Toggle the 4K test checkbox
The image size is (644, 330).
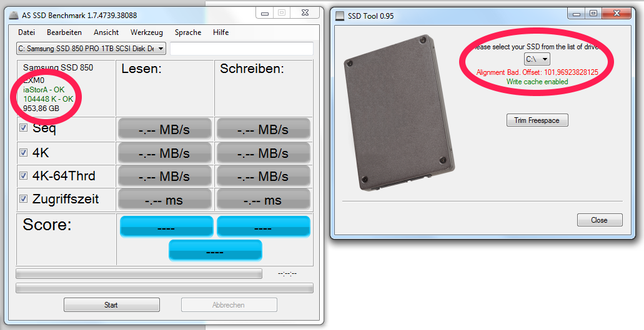click(x=24, y=153)
